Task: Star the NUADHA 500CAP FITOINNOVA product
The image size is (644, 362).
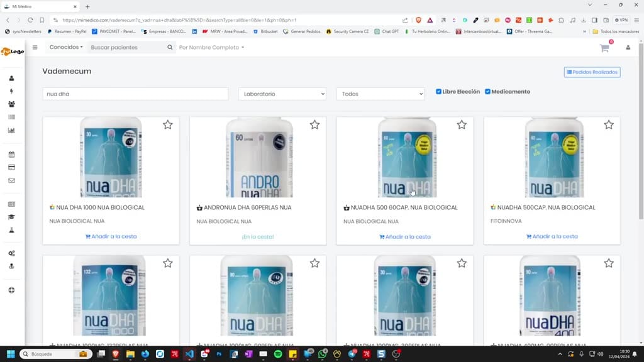Action: (x=609, y=125)
